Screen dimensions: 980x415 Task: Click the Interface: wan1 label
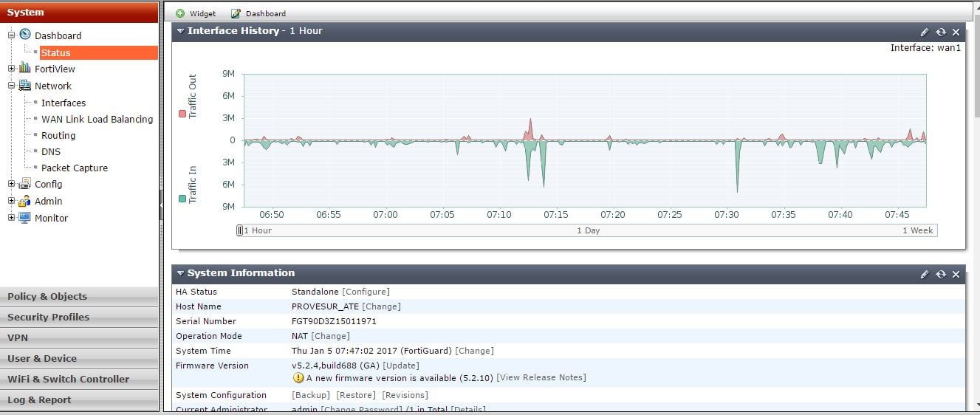pyautogui.click(x=925, y=48)
